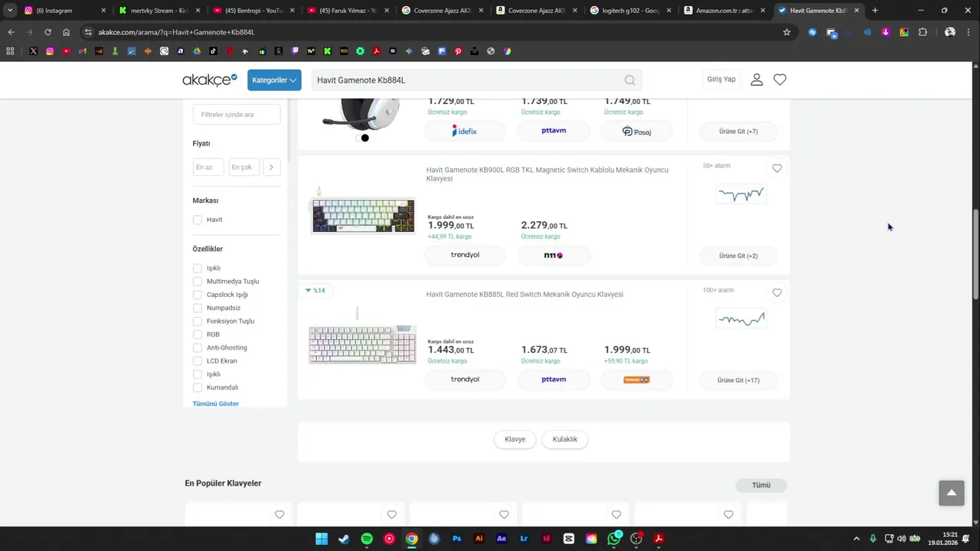Click the X (Twitter) bookmark icon

click(x=34, y=51)
